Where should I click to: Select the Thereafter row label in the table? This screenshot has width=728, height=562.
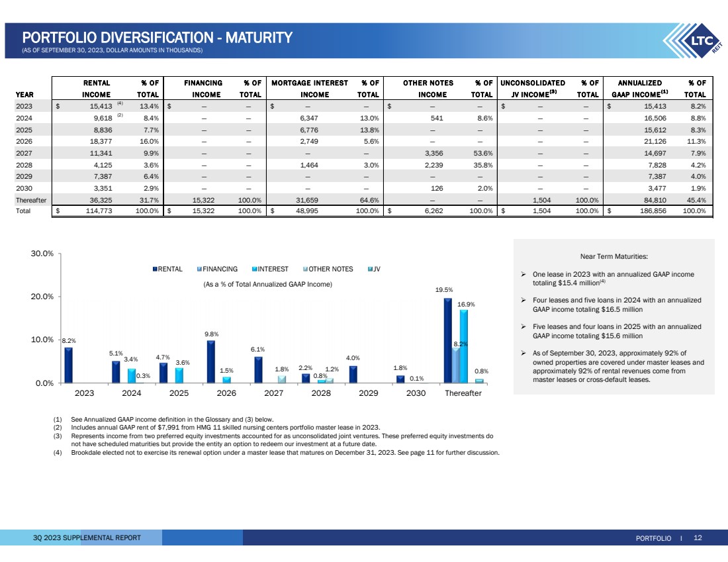point(31,199)
